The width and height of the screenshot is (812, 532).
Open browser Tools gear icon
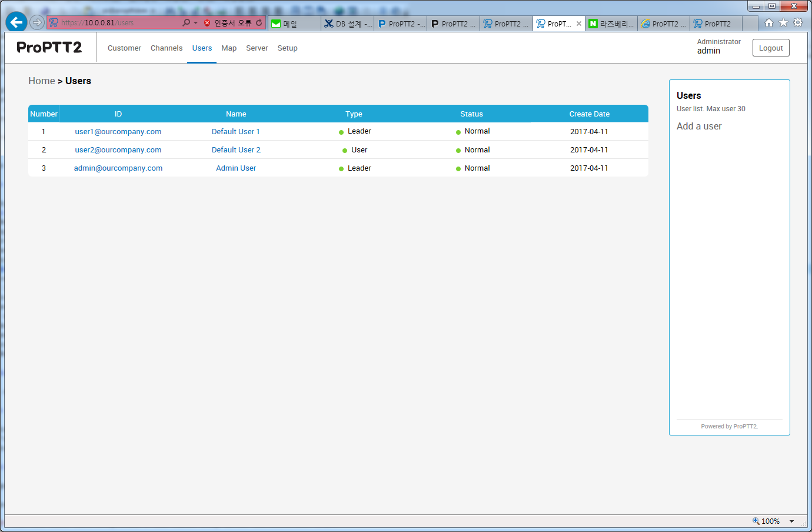point(798,23)
